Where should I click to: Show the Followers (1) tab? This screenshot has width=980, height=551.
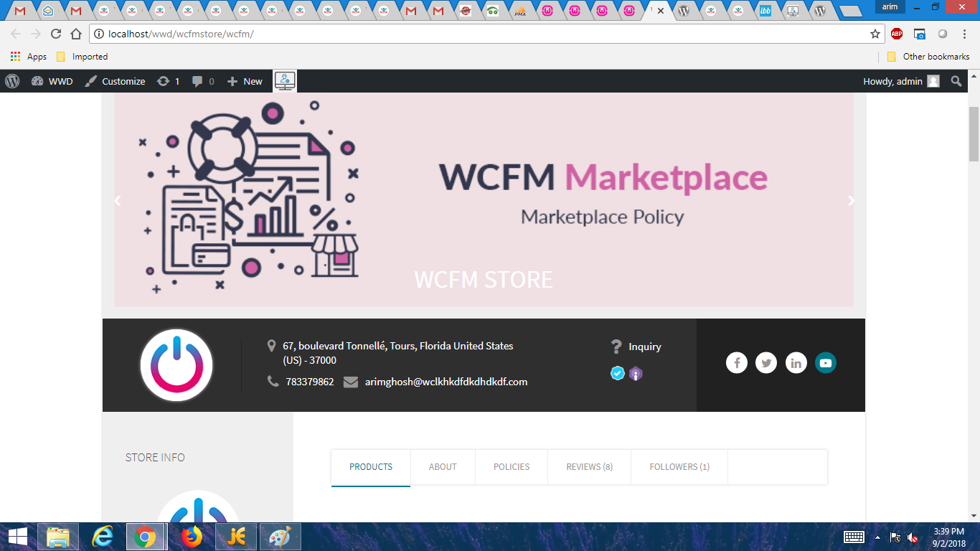[x=679, y=467]
